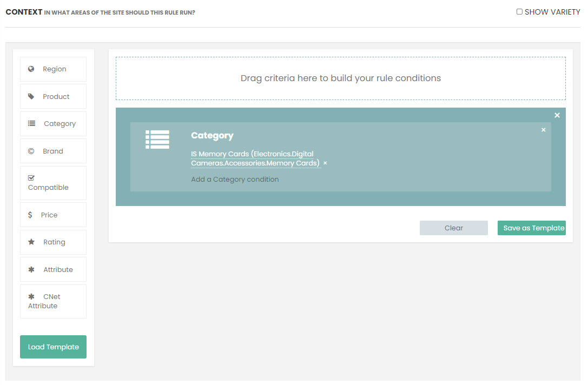Screen dimensions: 588x385
Task: Select the Category criteria item in sidebar
Action: pos(53,124)
